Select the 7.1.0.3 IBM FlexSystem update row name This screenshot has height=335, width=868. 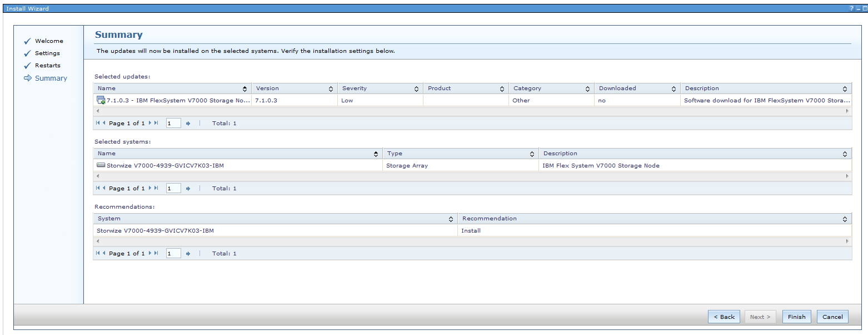[x=178, y=100]
